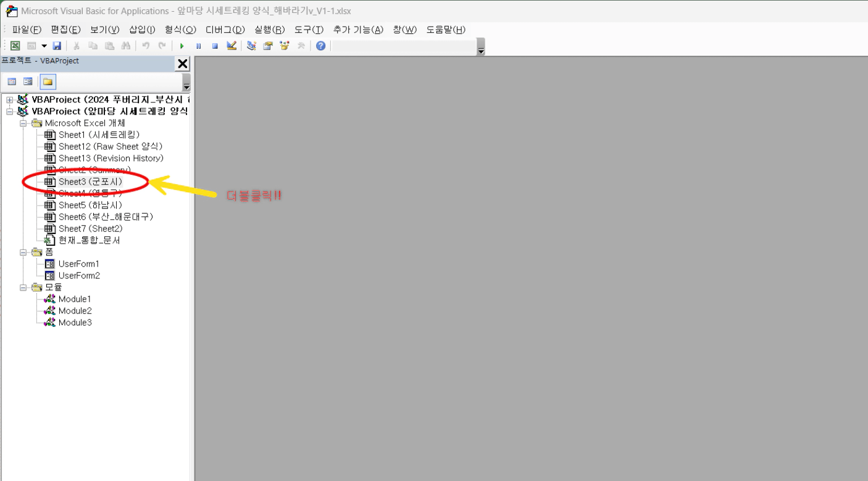Open the Object Browser toolbar icon

coord(285,46)
